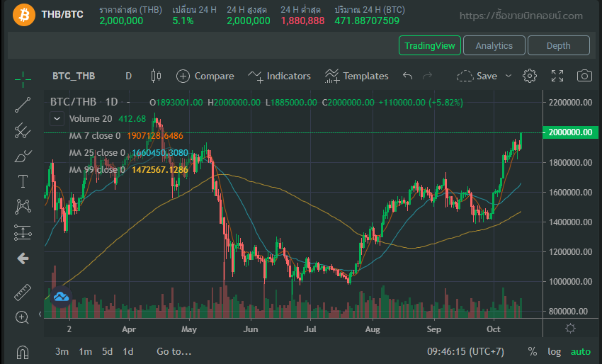This screenshot has height=364, width=602.
Task: Click the BTC_THB symbol search field
Action: pyautogui.click(x=74, y=76)
